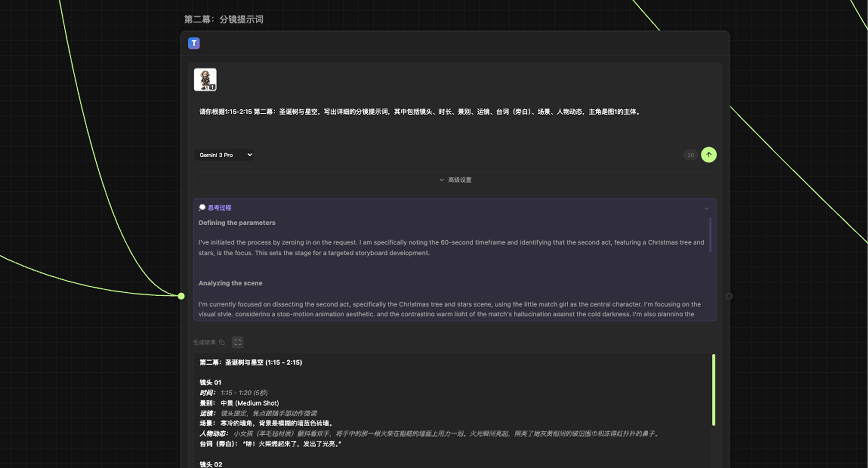Select the node title 第二幕：分镜提示词
868x468 pixels.
(x=223, y=19)
